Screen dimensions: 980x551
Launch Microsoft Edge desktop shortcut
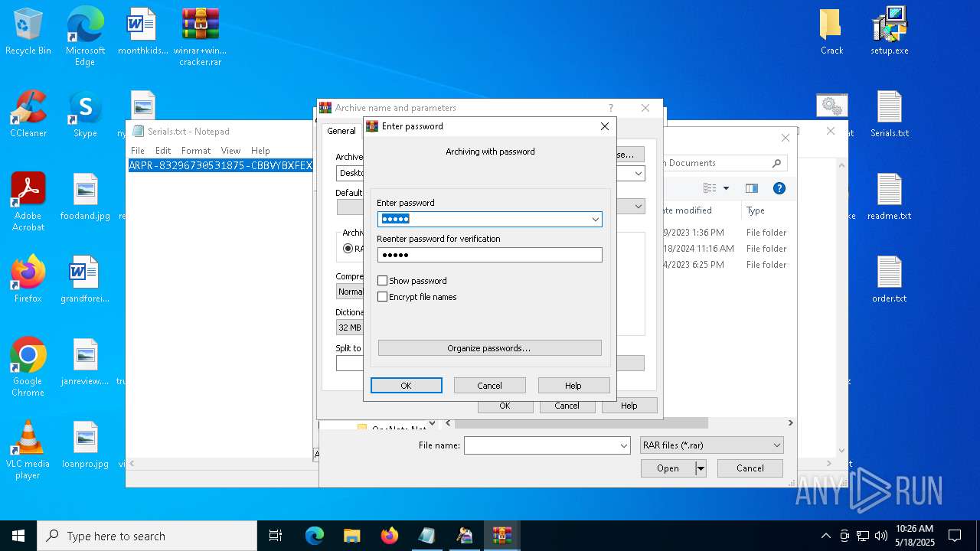[85, 36]
